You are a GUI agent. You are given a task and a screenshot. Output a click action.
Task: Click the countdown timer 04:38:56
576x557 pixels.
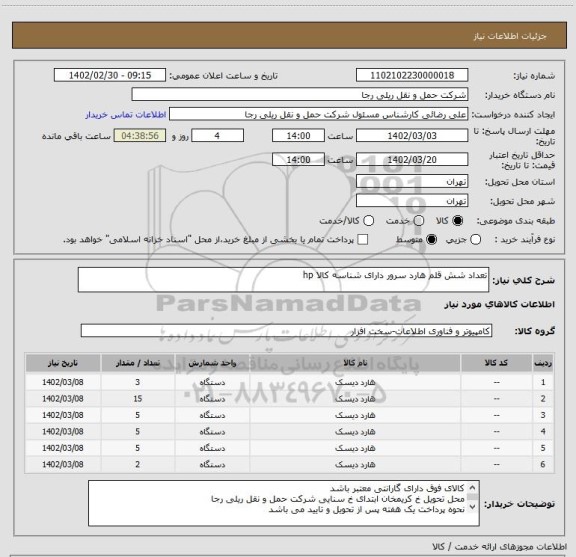(140, 136)
